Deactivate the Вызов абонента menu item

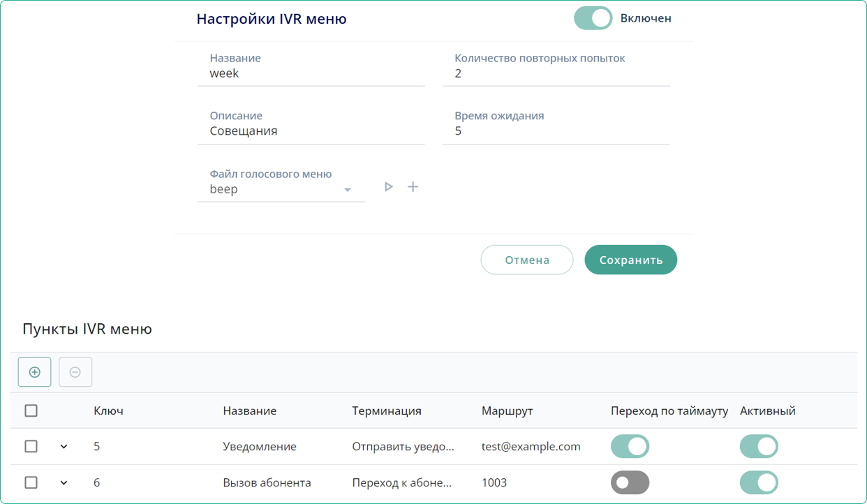[x=759, y=482]
